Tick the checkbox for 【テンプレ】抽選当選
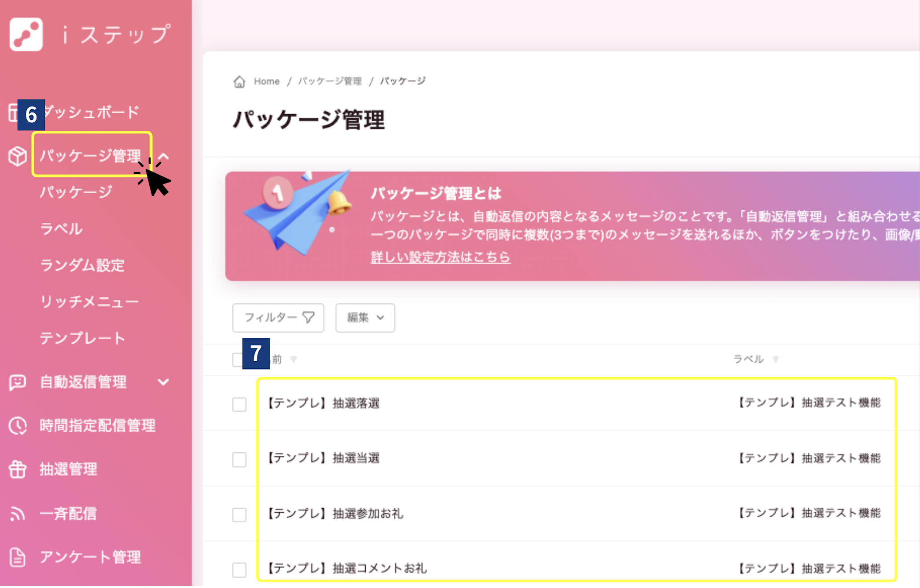This screenshot has height=588, width=920. point(239,459)
